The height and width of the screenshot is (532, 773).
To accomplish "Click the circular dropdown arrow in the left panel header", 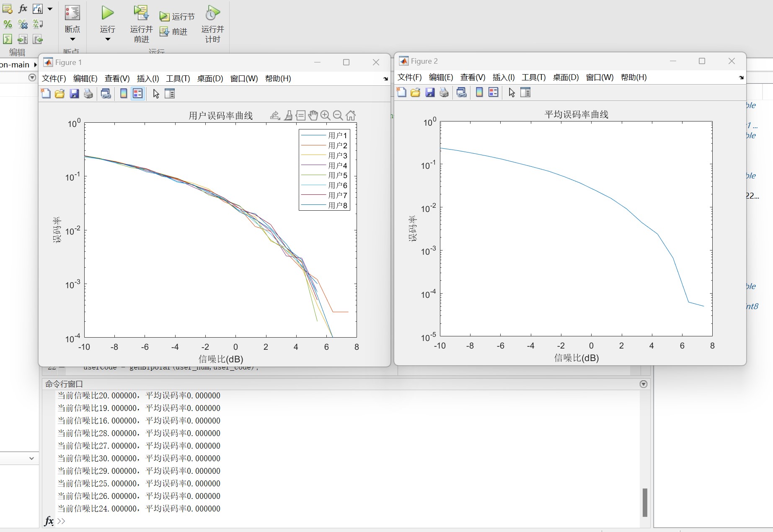I will tap(32, 77).
